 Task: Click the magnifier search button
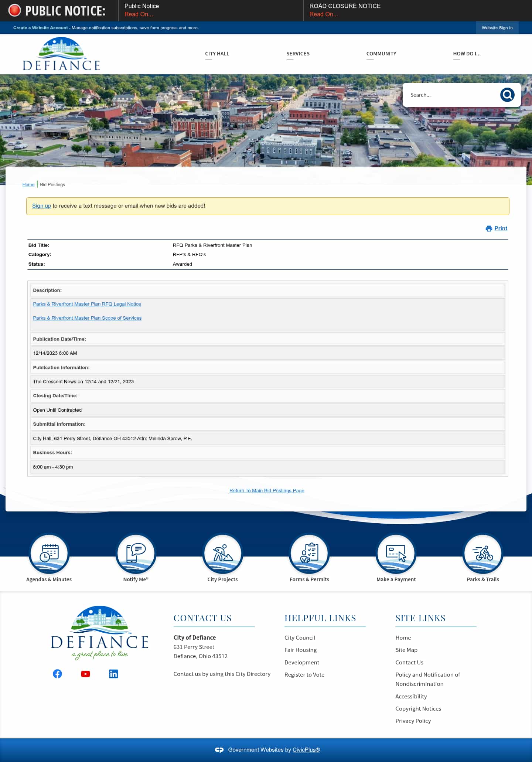click(x=507, y=95)
